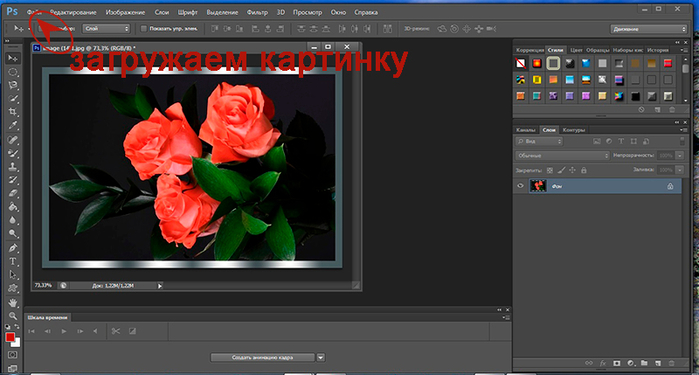Open the Изображение menu
Image resolution: width=699 pixels, height=375 pixels.
[125, 12]
